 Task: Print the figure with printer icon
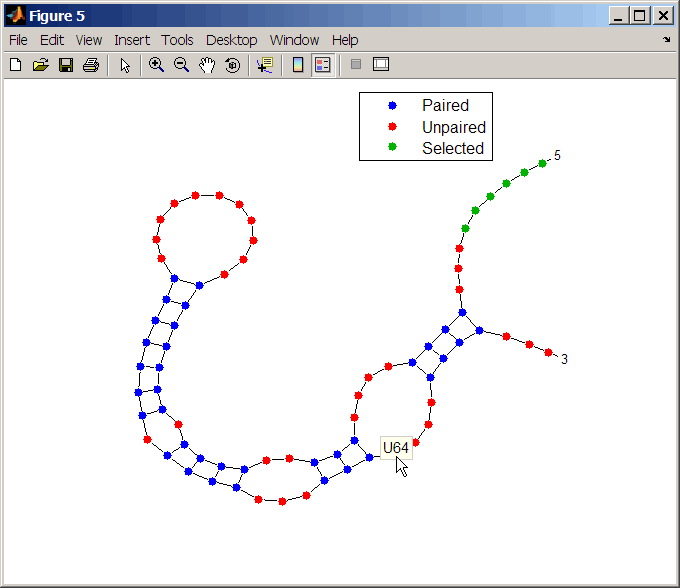click(x=91, y=65)
